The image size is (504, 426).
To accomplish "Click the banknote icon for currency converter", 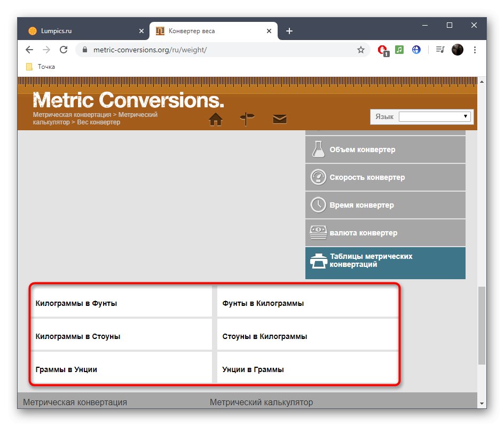I will 318,232.
